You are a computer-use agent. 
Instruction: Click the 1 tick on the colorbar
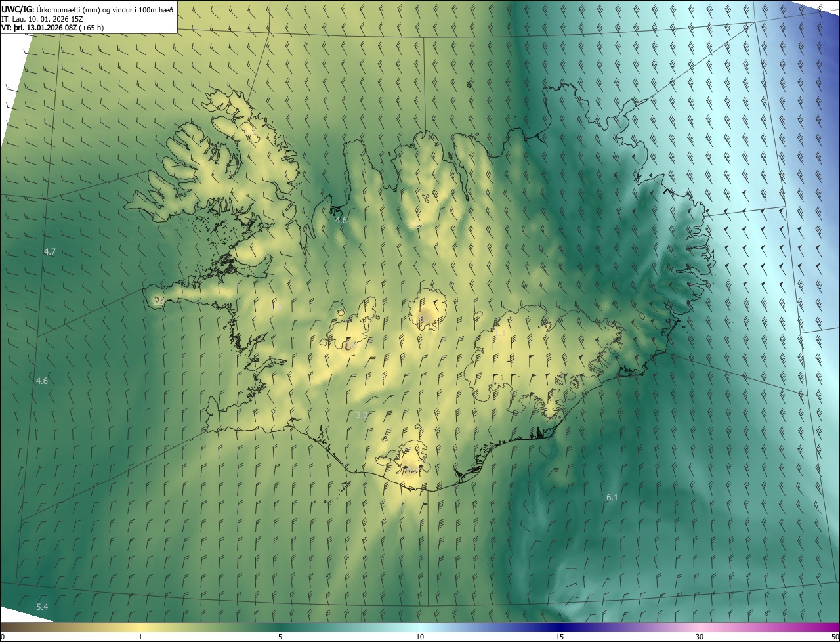tap(140, 637)
